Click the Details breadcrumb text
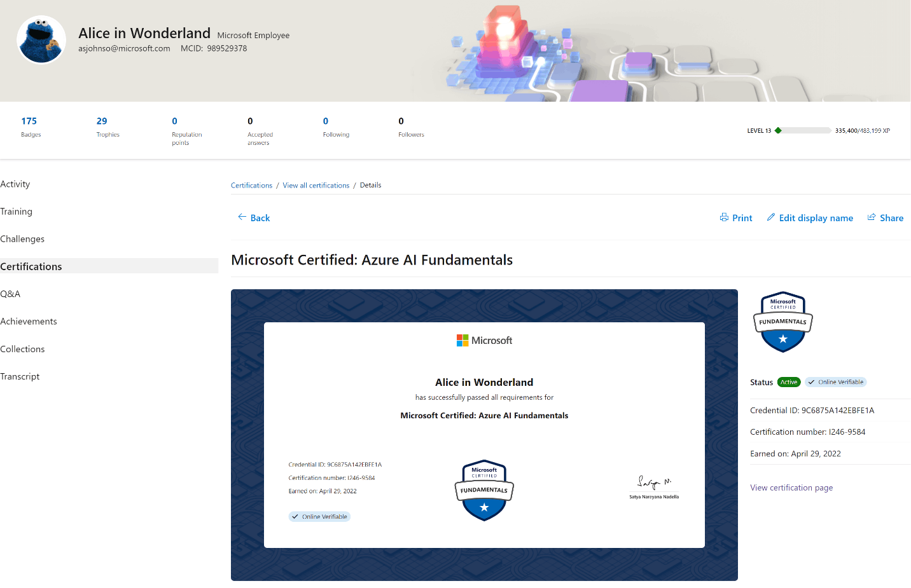This screenshot has width=911, height=588. (x=370, y=186)
